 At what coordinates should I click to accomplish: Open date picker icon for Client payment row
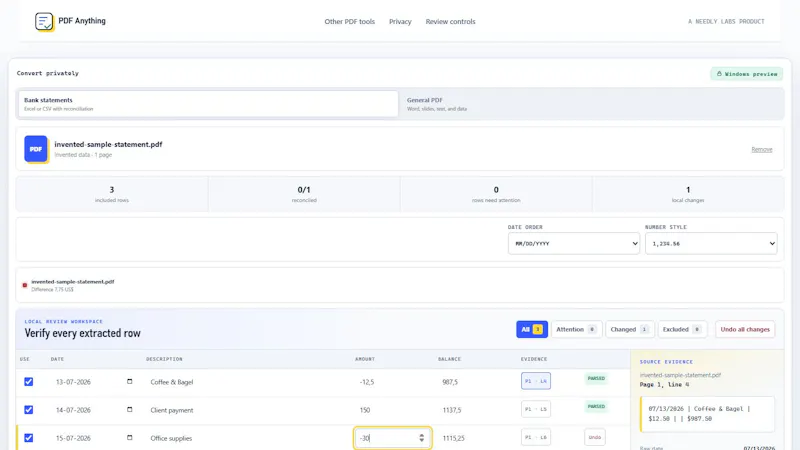pyautogui.click(x=130, y=410)
